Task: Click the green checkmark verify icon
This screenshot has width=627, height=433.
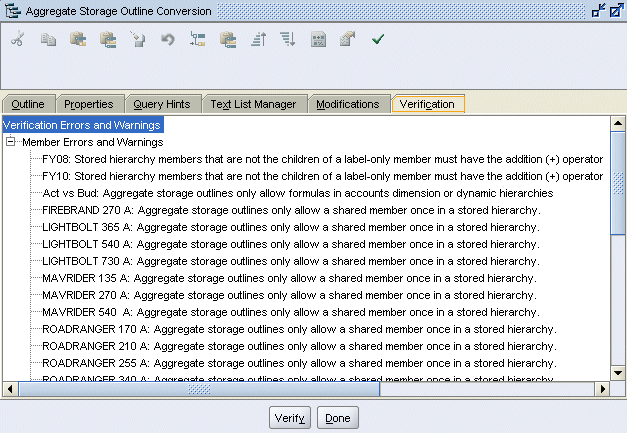Action: click(378, 39)
